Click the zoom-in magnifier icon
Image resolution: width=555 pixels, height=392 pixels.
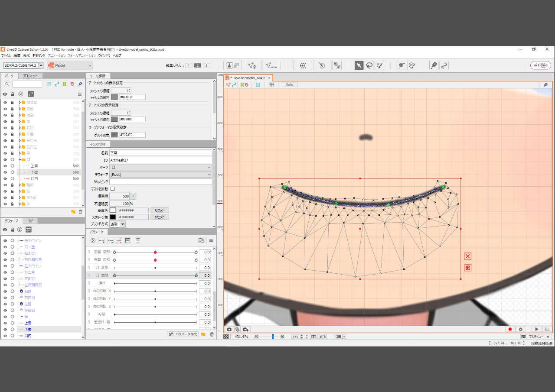point(283,337)
